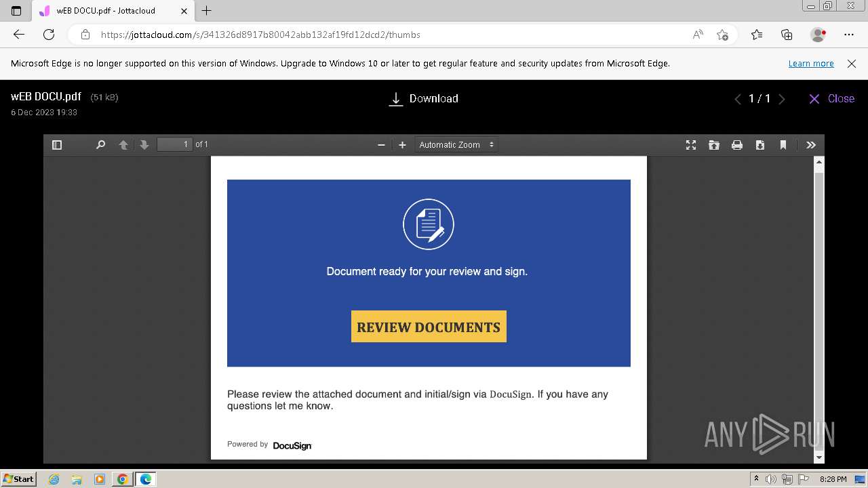
Task: Click the REVIEW DOCUMENTS button
Action: pos(429,327)
